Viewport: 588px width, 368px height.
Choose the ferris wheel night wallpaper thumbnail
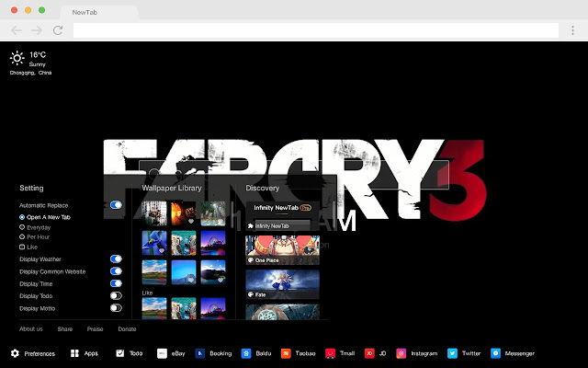pos(213,243)
